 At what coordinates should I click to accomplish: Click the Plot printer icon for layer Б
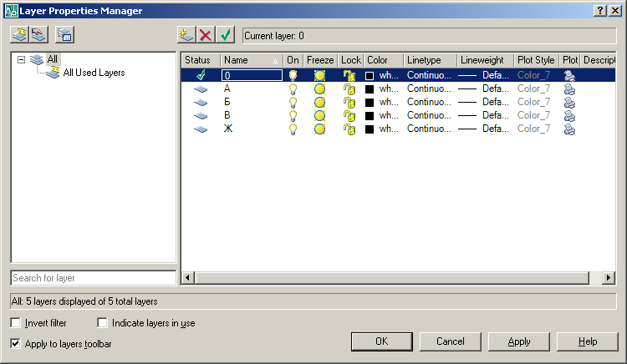pyautogui.click(x=569, y=102)
